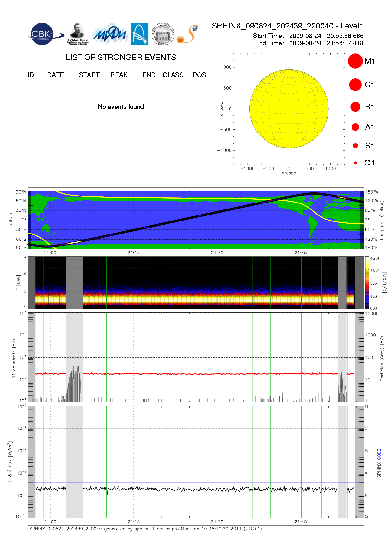This screenshot has height=555, width=392.
Task: Click the DATE column header
Action: pyautogui.click(x=56, y=75)
